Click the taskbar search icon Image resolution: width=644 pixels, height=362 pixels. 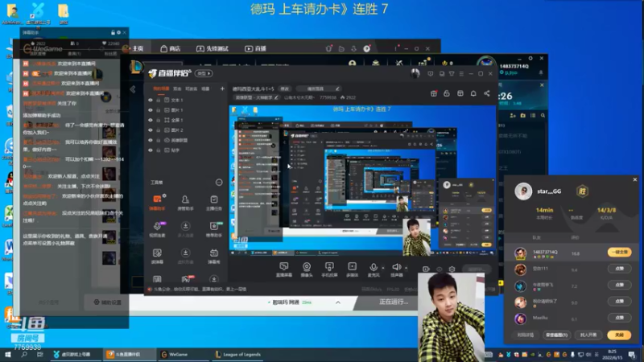(24, 354)
